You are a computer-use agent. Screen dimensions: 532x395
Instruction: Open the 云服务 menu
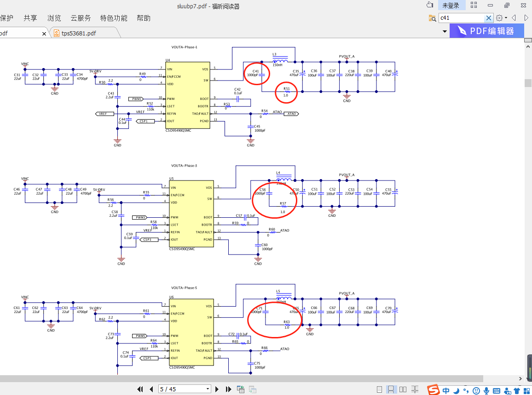click(x=81, y=18)
